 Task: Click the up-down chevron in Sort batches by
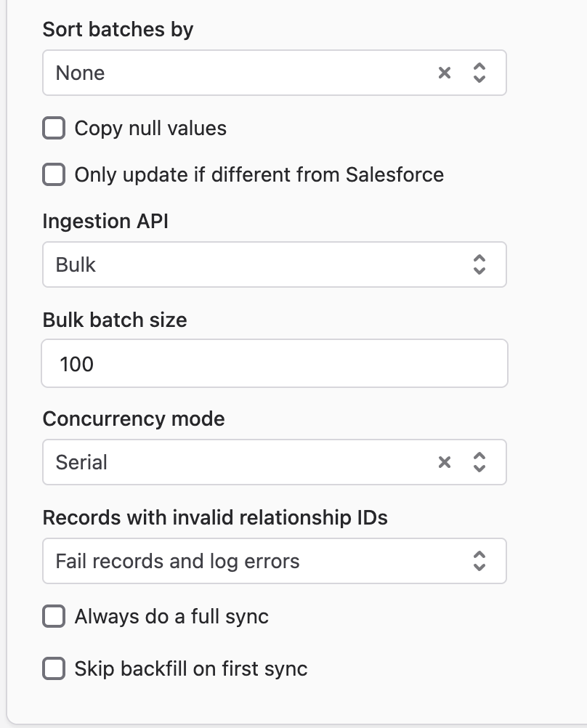[x=479, y=73]
